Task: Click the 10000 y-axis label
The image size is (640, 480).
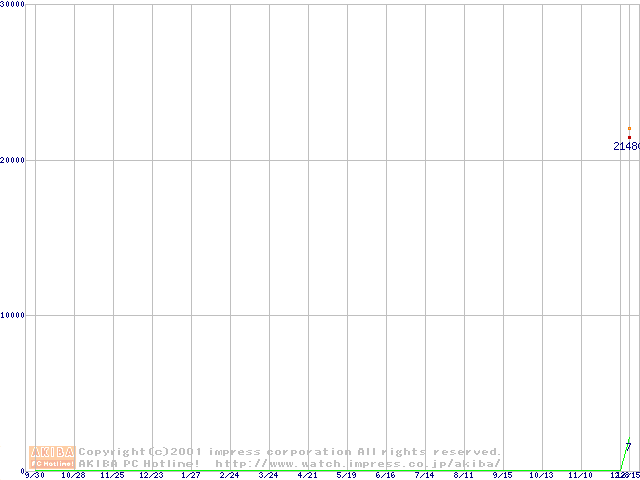Action: point(14,315)
